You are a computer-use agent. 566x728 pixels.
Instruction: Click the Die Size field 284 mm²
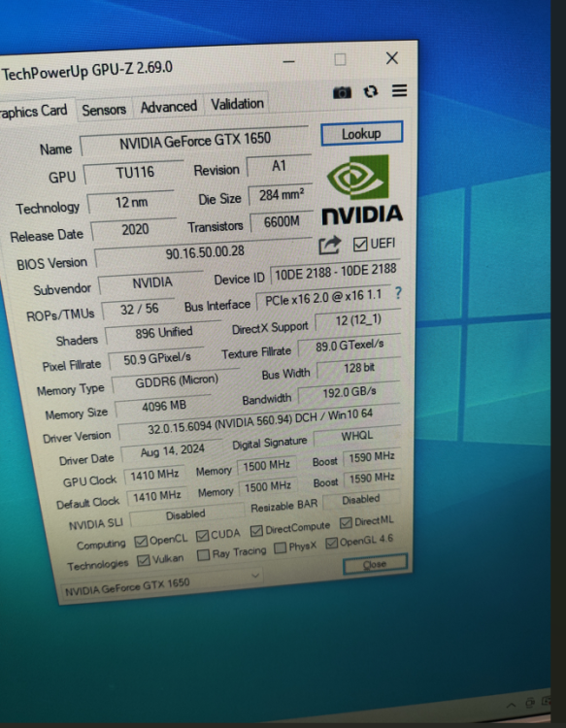click(281, 194)
